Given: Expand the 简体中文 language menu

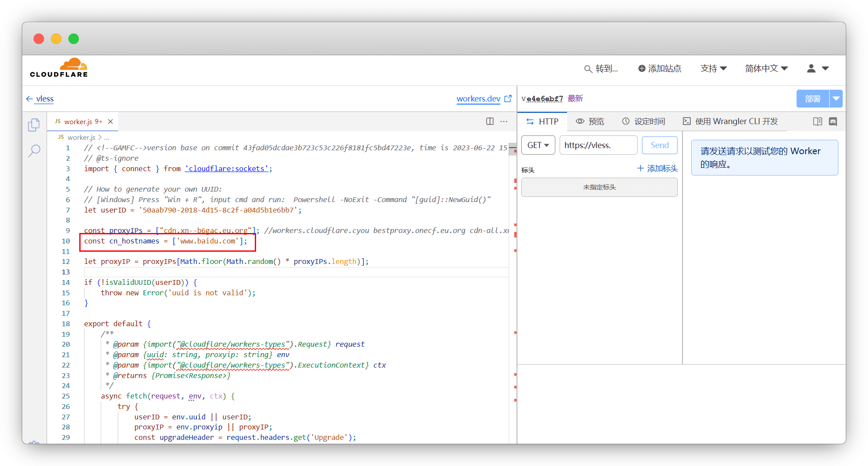Looking at the screenshot, I should point(766,68).
